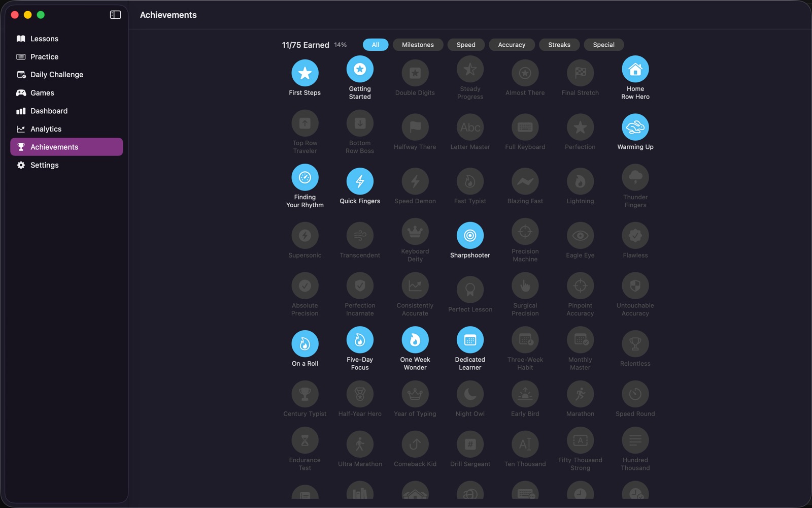Viewport: 812px width, 508px height.
Task: Open the Dashboard section
Action: (66, 111)
